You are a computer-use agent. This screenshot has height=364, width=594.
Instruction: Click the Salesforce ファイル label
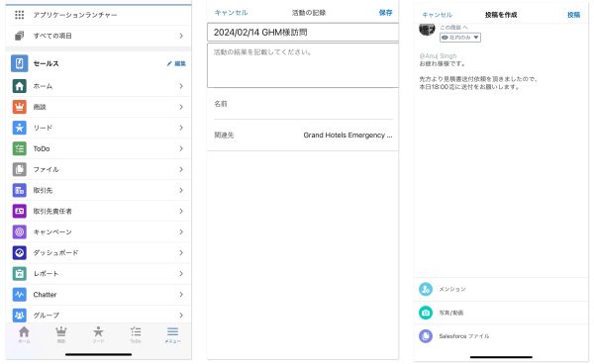(x=464, y=336)
